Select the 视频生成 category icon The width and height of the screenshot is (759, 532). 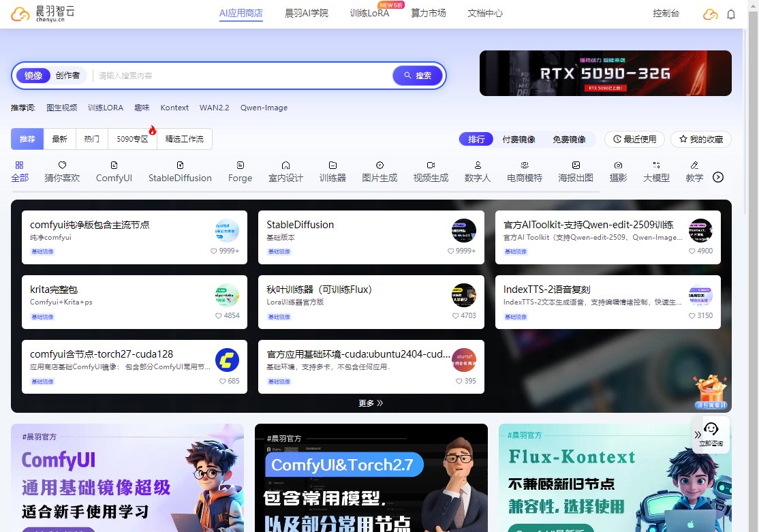point(431,165)
